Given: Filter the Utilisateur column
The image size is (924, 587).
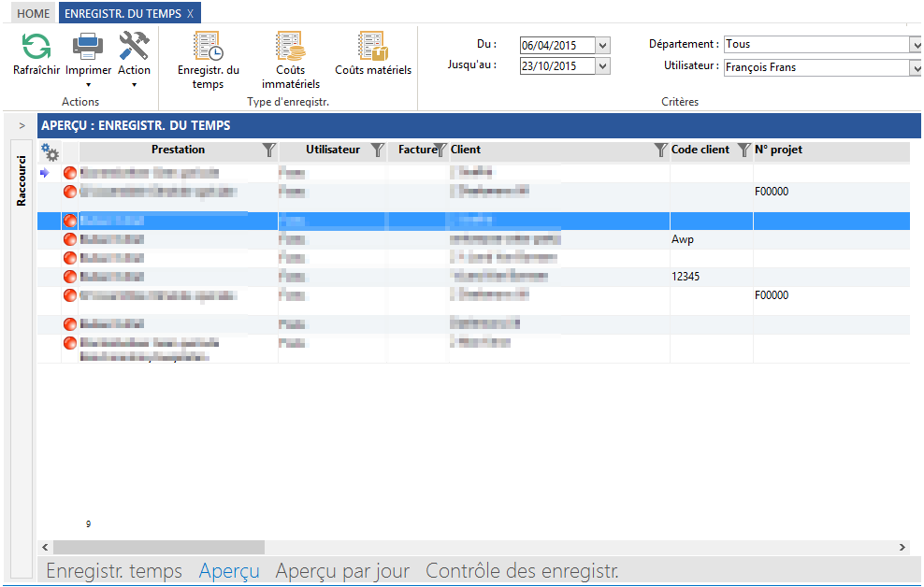Looking at the screenshot, I should (x=377, y=150).
